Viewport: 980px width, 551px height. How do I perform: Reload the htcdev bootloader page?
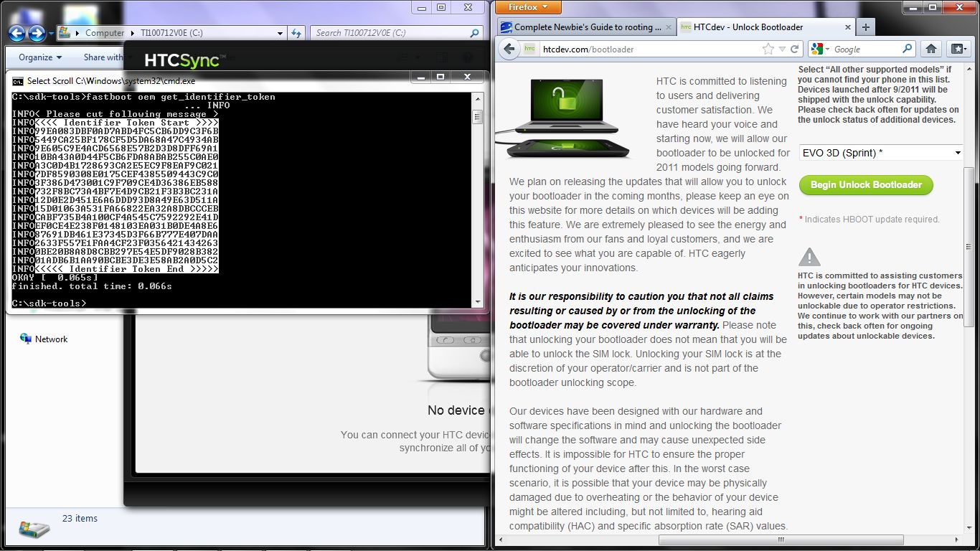coord(794,49)
